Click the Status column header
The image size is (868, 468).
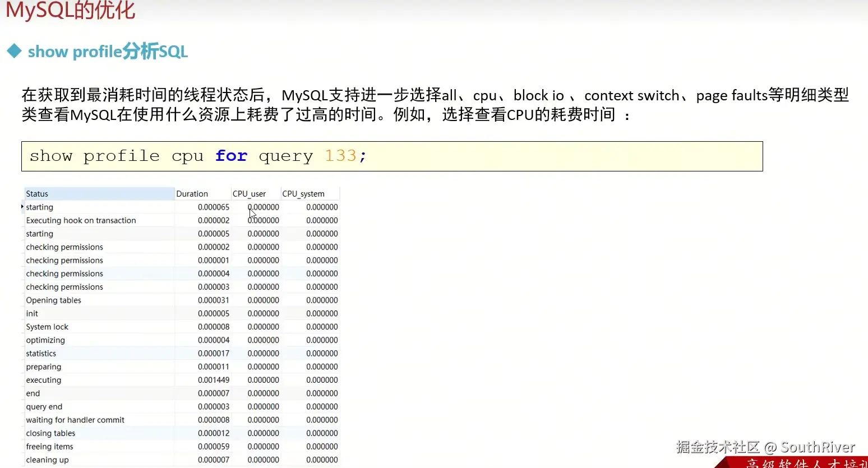click(99, 194)
